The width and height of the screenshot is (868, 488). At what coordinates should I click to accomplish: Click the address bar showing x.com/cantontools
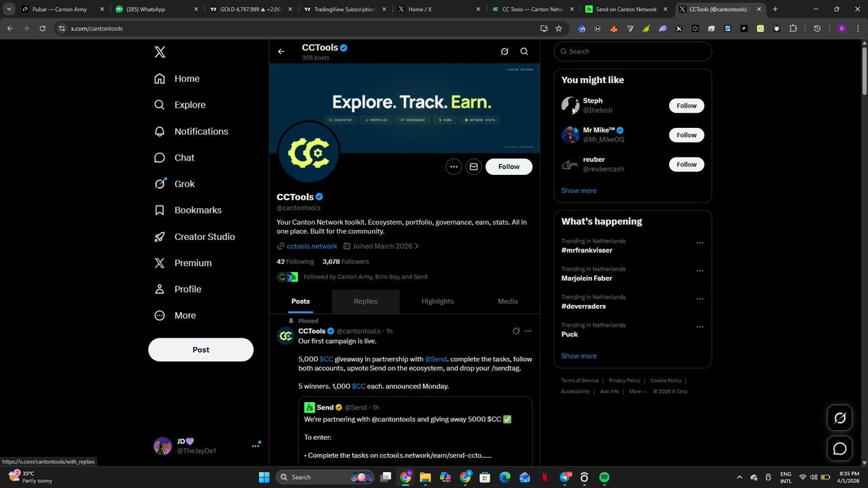(304, 28)
